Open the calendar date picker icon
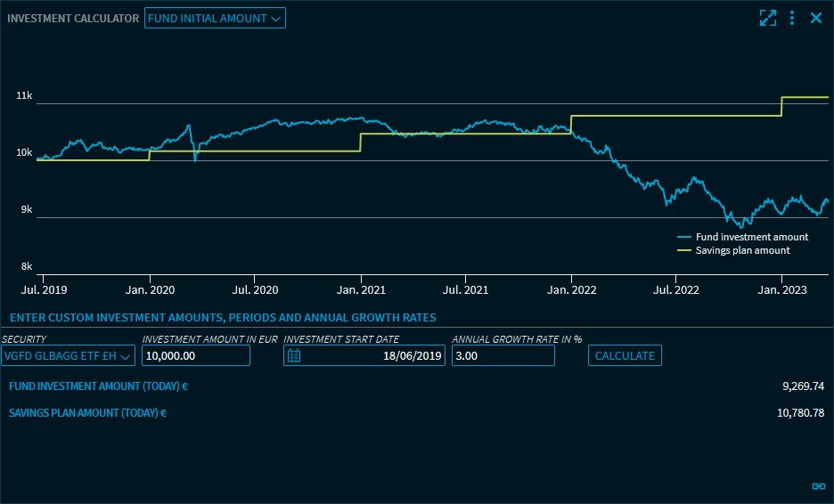This screenshot has height=504, width=834. [295, 356]
